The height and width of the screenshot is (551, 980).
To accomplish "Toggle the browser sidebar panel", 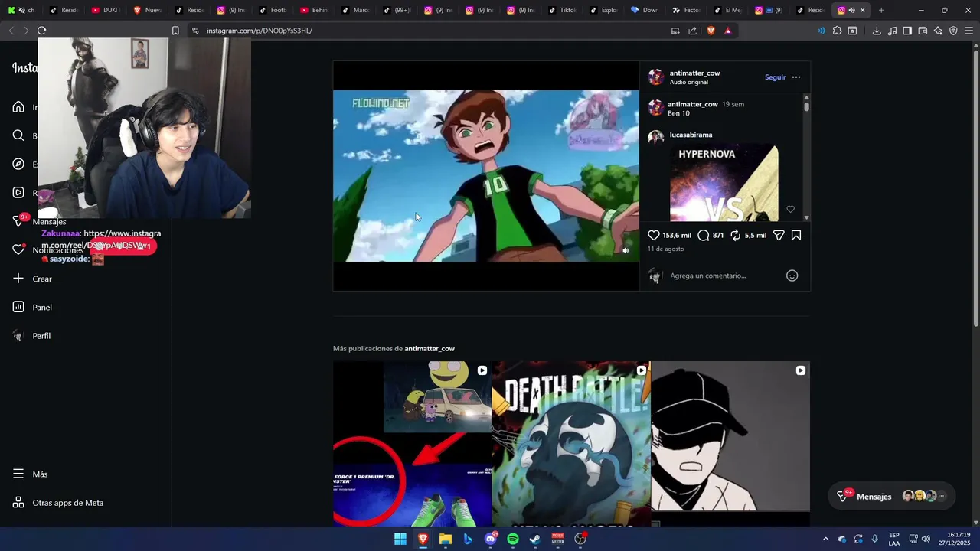I will click(907, 31).
